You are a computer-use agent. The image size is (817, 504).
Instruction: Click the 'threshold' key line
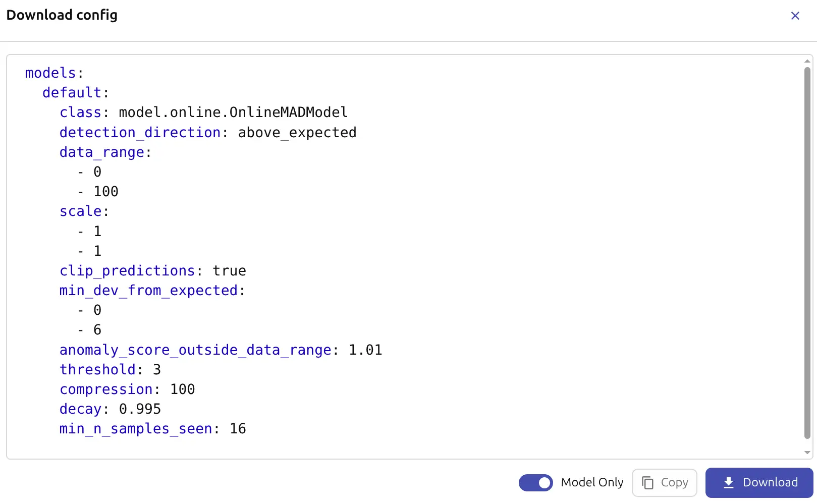point(97,370)
